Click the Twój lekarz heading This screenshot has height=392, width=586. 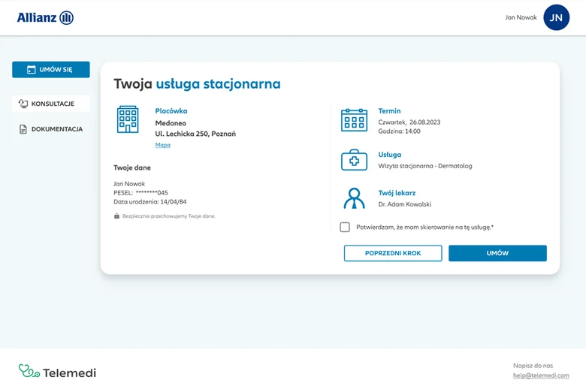tap(397, 193)
